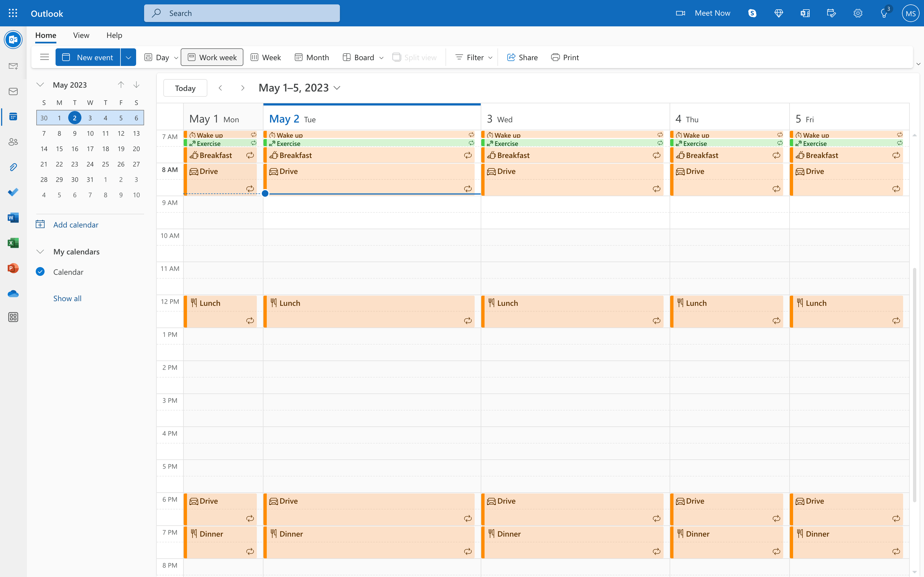Open Microsoft To Do from the sidebar
The image size is (924, 577).
tap(13, 192)
